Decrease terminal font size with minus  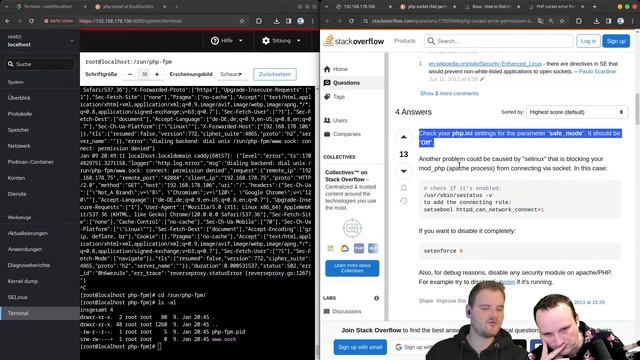pyautogui.click(x=130, y=74)
